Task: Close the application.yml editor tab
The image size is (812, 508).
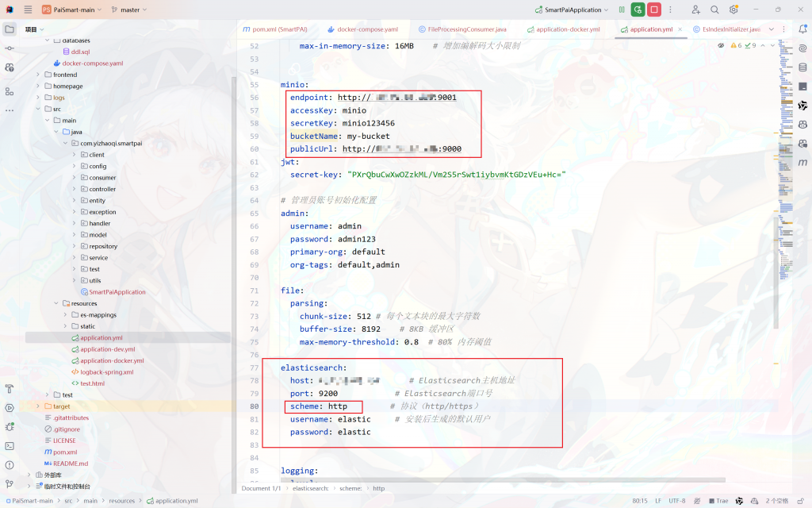Action: point(682,29)
